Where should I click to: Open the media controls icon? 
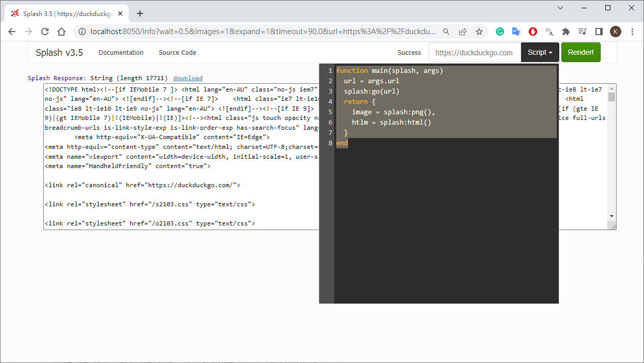[583, 32]
